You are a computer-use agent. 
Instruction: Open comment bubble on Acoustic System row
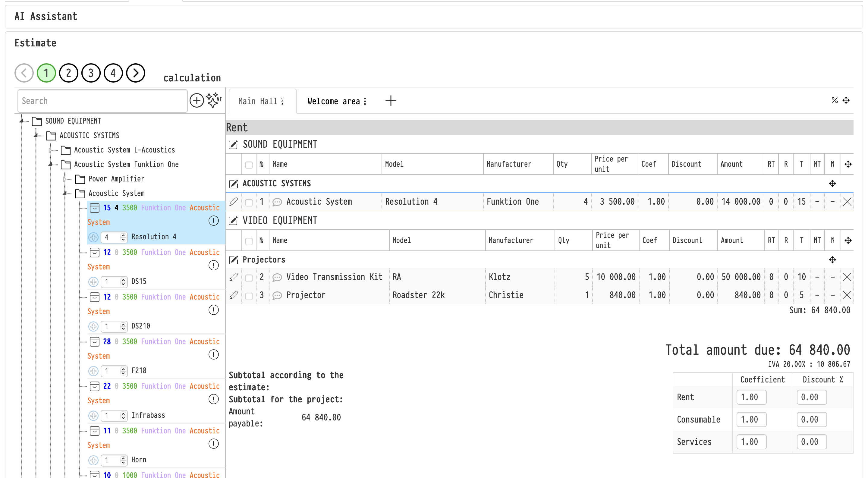277,202
